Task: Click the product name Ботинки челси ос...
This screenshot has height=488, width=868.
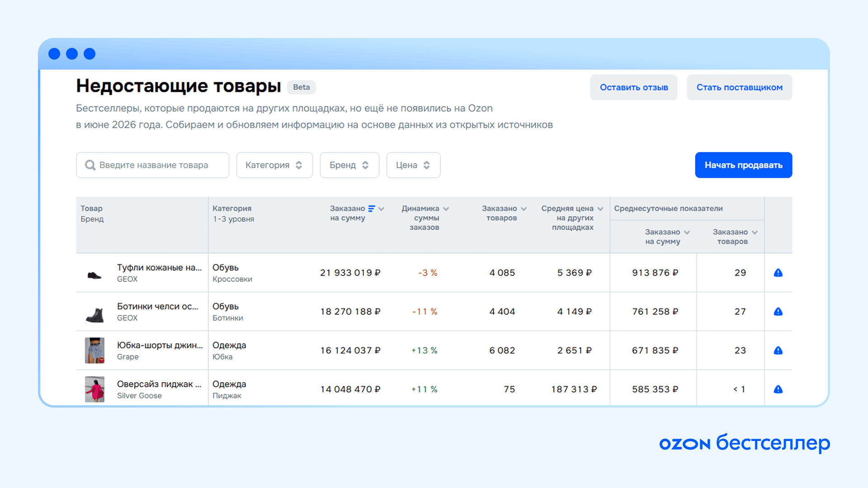Action: coord(157,306)
